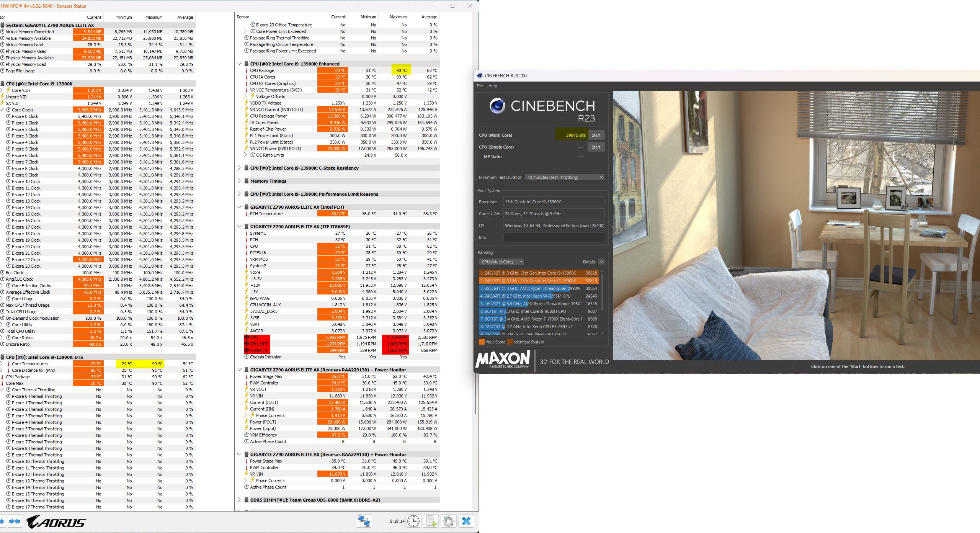Start the CPU Multi Core test

pyautogui.click(x=596, y=135)
